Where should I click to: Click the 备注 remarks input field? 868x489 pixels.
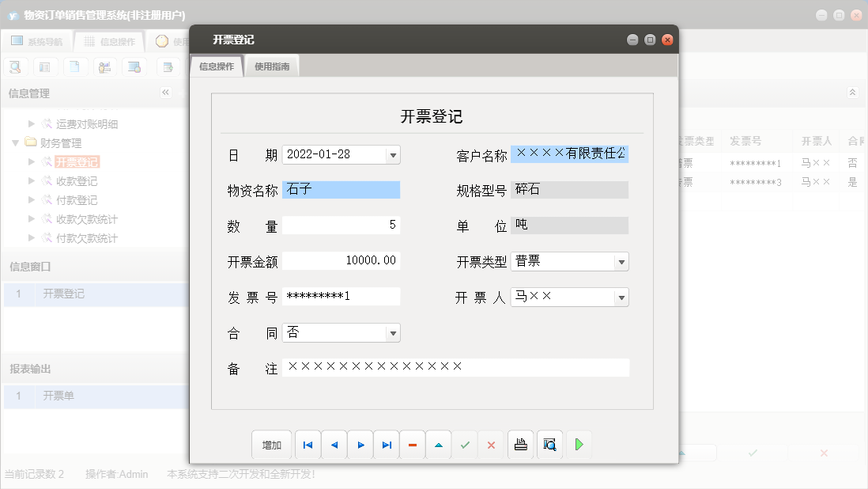click(x=455, y=367)
